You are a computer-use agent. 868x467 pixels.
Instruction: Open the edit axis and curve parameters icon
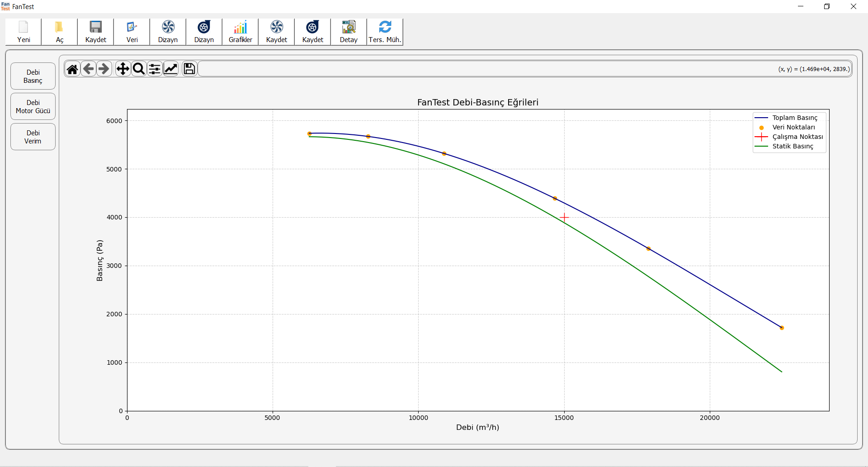coord(171,69)
